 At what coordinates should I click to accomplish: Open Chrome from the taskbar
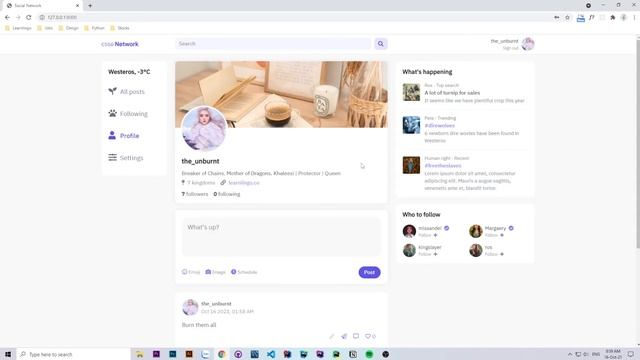[x=222, y=354]
